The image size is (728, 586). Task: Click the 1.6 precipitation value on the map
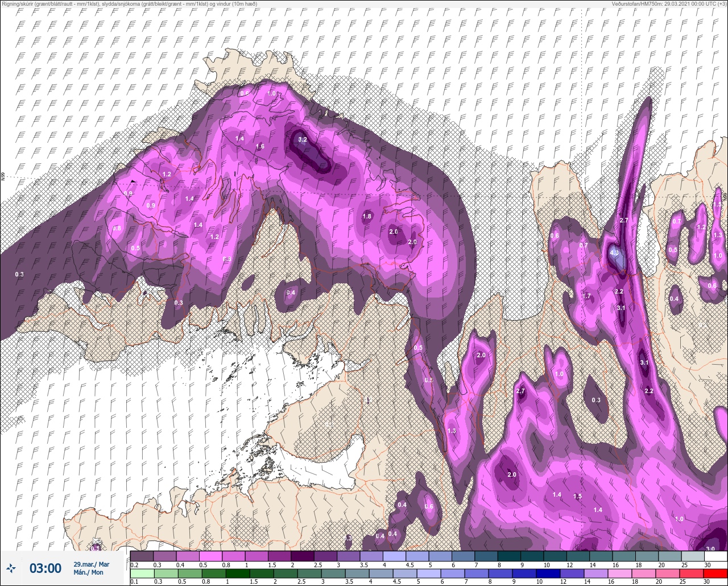click(260, 146)
